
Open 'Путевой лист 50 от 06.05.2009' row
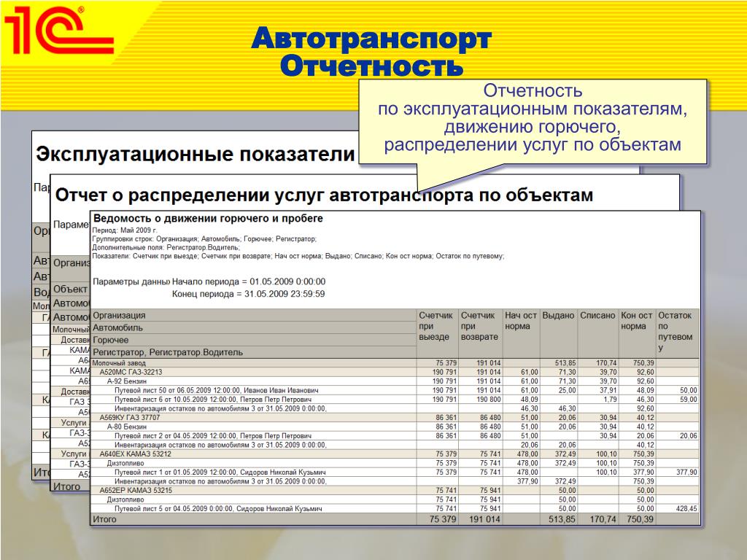(395, 390)
